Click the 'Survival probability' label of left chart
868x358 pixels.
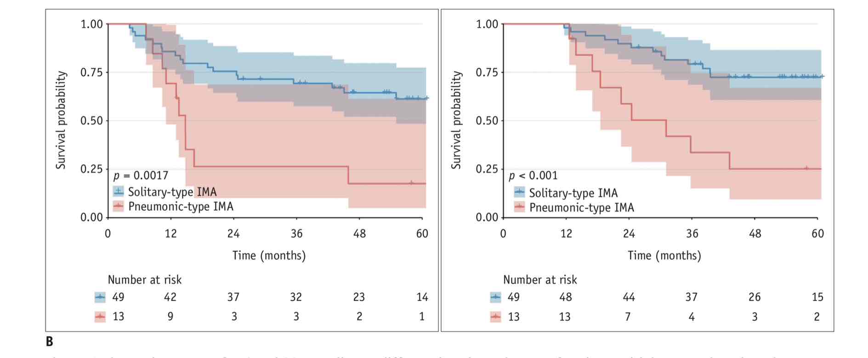point(61,120)
